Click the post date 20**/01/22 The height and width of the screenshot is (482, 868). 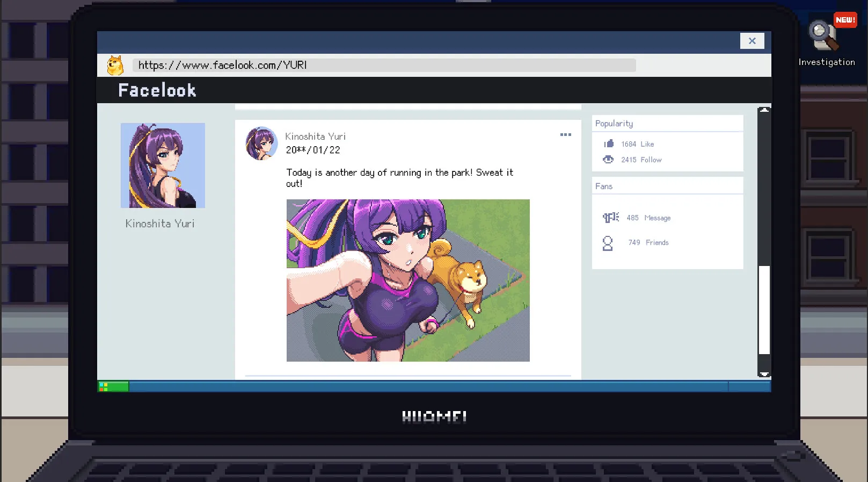[x=313, y=150]
